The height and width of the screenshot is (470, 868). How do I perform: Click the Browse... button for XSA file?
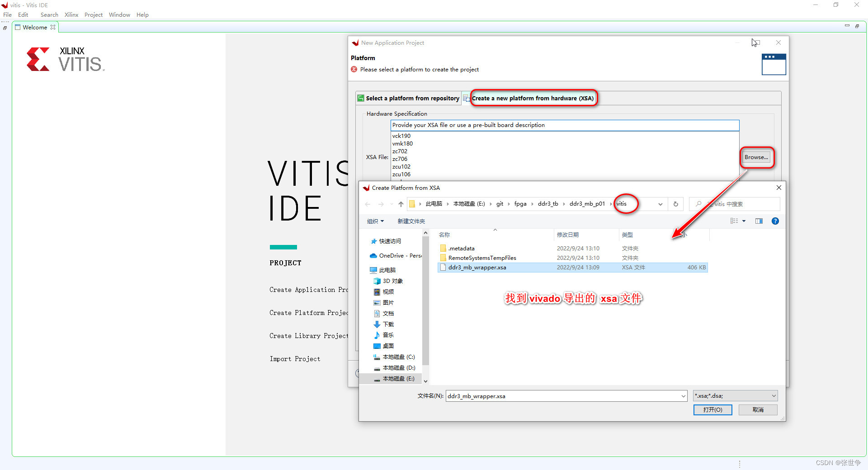[756, 157]
